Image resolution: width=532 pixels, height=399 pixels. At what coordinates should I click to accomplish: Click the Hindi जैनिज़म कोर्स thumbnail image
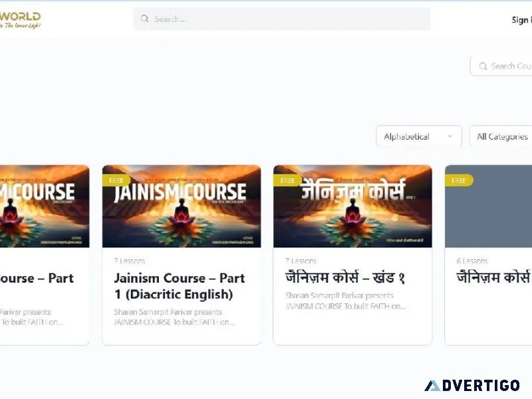[352, 206]
